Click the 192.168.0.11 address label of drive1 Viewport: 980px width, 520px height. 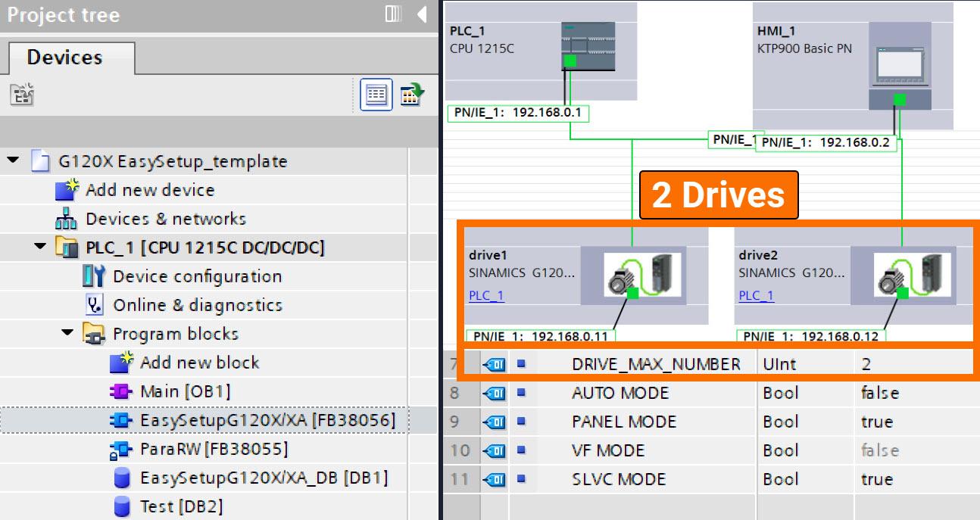540,336
